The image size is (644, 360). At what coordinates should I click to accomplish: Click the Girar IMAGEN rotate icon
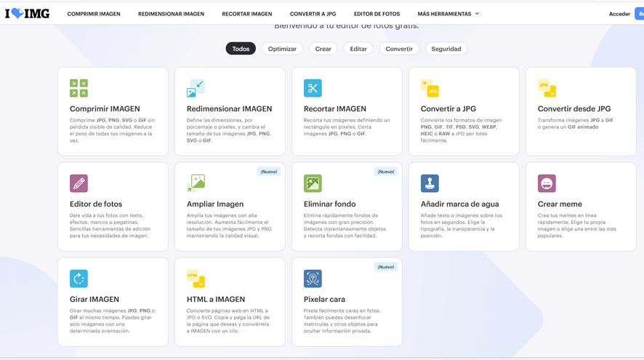pos(79,279)
